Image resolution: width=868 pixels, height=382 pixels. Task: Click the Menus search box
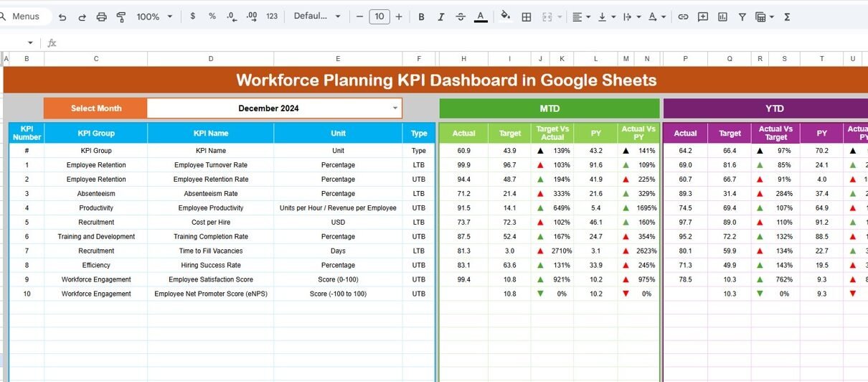point(26,17)
